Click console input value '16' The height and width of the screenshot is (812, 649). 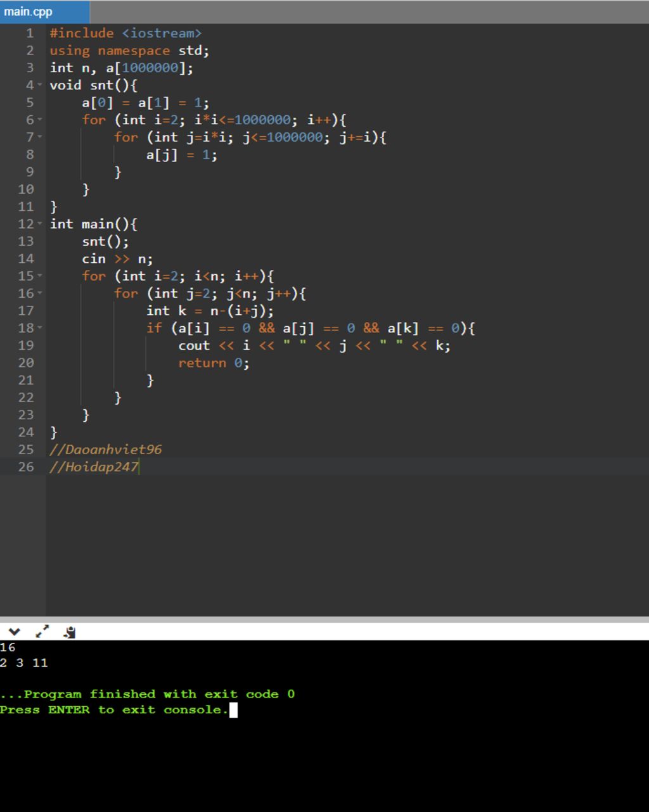coord(8,647)
